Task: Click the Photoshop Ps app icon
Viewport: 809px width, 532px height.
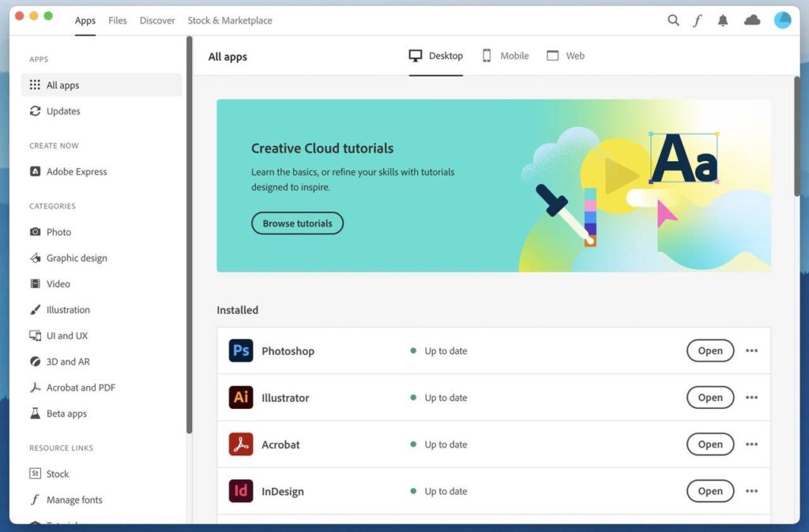Action: tap(241, 350)
